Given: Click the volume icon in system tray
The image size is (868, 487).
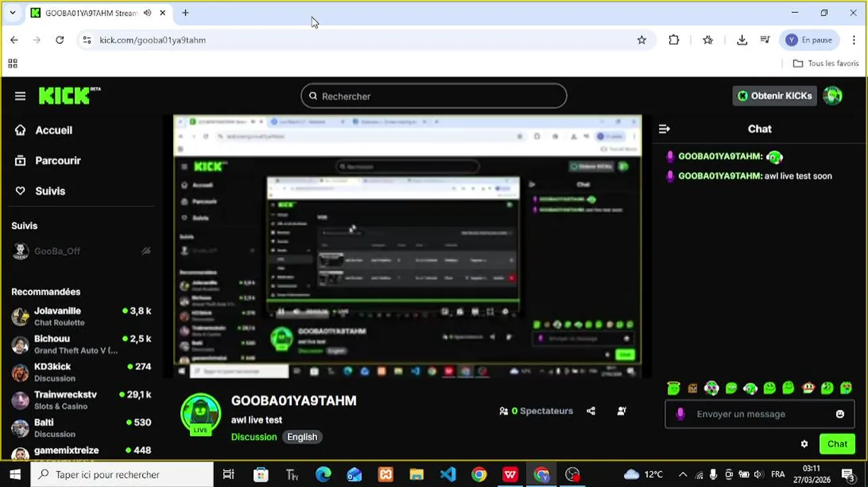Looking at the screenshot, I should point(758,475).
